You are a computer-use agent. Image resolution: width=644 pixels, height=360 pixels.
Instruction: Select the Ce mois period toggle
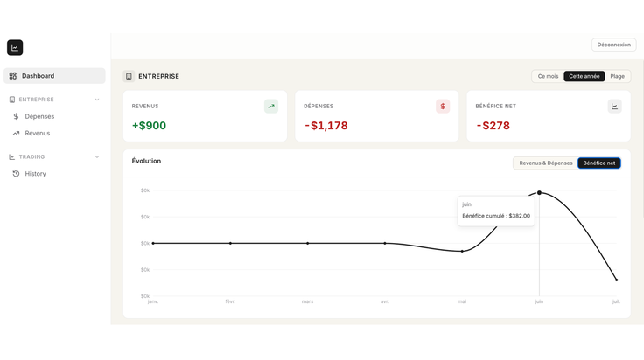[548, 76]
